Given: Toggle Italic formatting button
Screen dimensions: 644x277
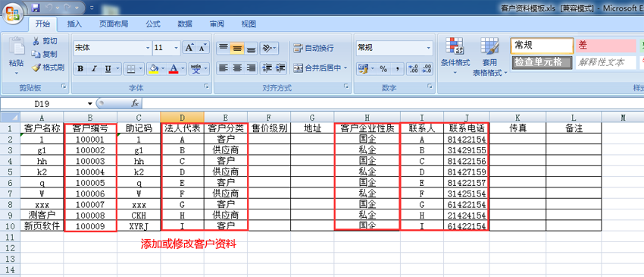Looking at the screenshot, I should pyautogui.click(x=94, y=69).
